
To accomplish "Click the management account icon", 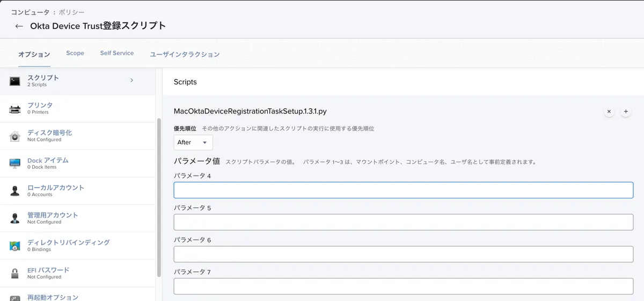I will pyautogui.click(x=14, y=218).
